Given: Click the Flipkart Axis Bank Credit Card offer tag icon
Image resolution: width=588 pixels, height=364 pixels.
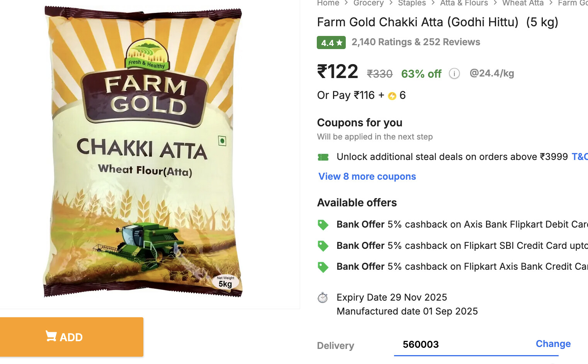Looking at the screenshot, I should click(x=323, y=267).
